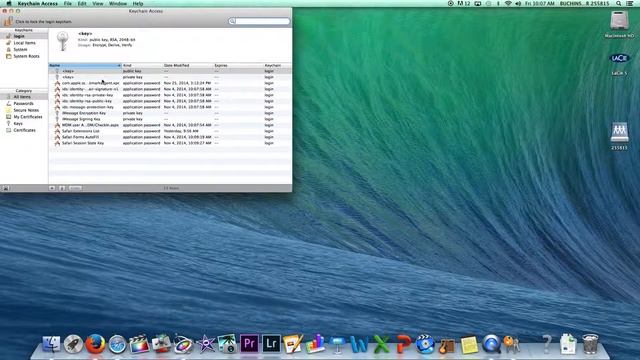Viewport: 640px width, 360px height.
Task: Focus the Keychain Access search field
Action: click(259, 21)
